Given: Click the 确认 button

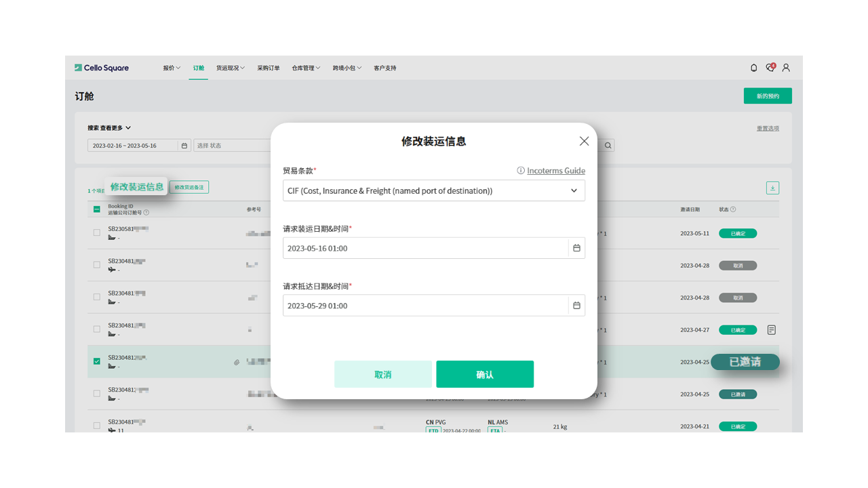Looking at the screenshot, I should tap(484, 374).
